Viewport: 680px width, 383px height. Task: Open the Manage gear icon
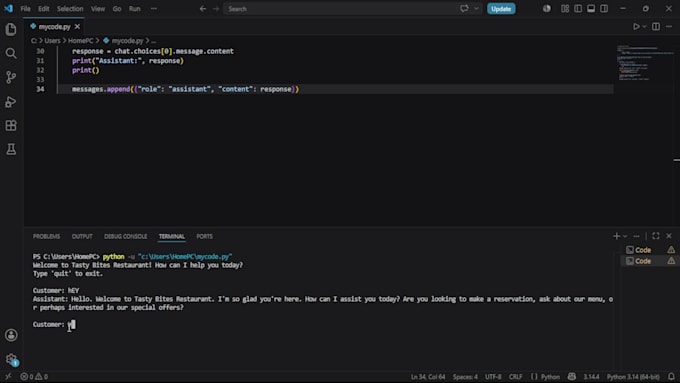pos(11,359)
